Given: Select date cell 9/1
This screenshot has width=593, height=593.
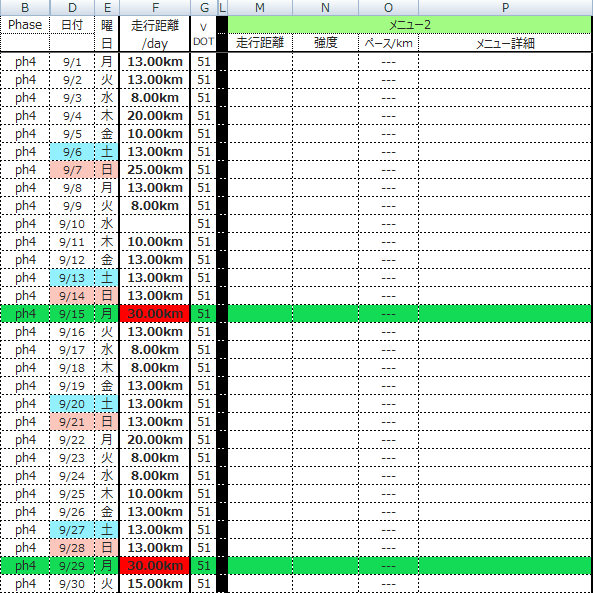Looking at the screenshot, I should [x=72, y=62].
